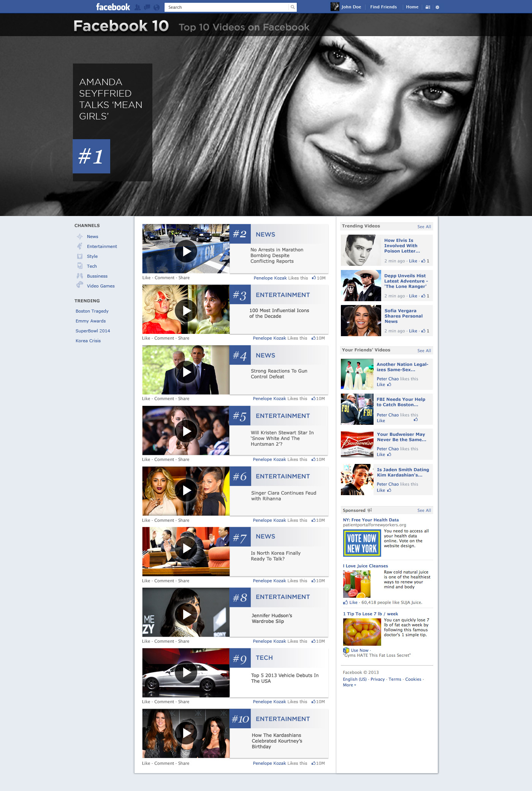This screenshot has height=791, width=532.
Task: Open NY: Free Your Health Data ad title
Action: 371,520
